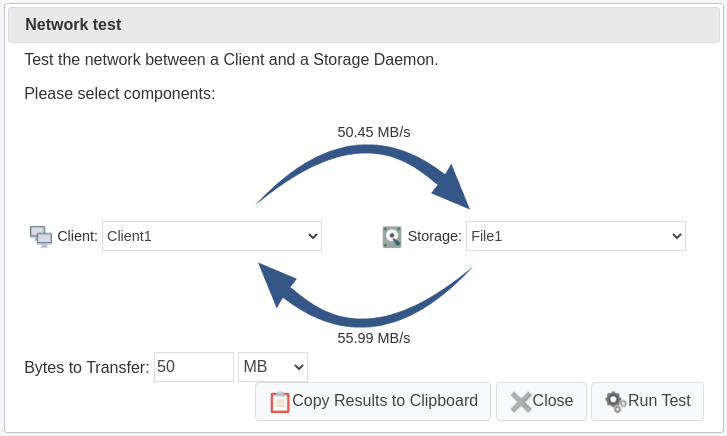Click the gray X icon on Close button
The width and height of the screenshot is (727, 436).
pos(521,402)
